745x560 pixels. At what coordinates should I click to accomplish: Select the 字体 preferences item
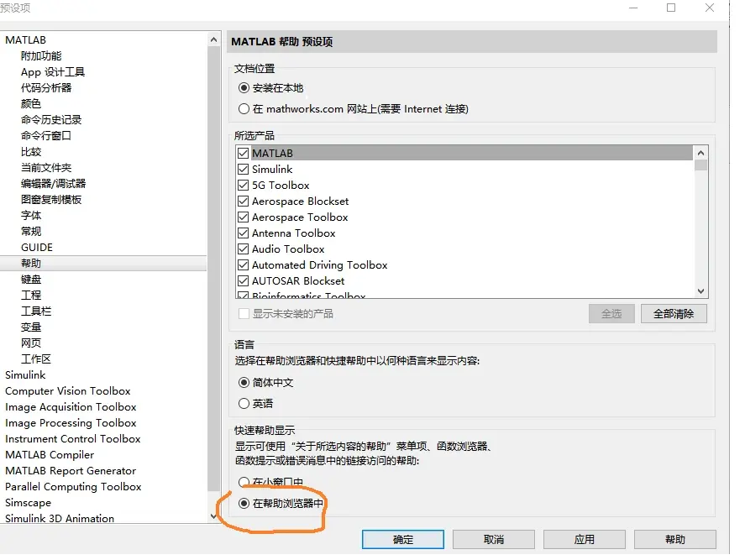coord(31,215)
